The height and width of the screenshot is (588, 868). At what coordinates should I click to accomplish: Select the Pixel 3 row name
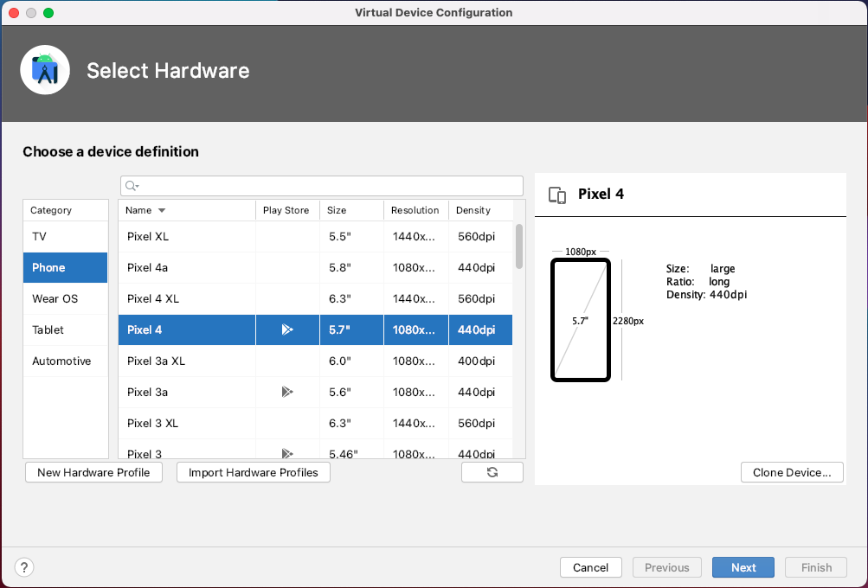coord(145,454)
